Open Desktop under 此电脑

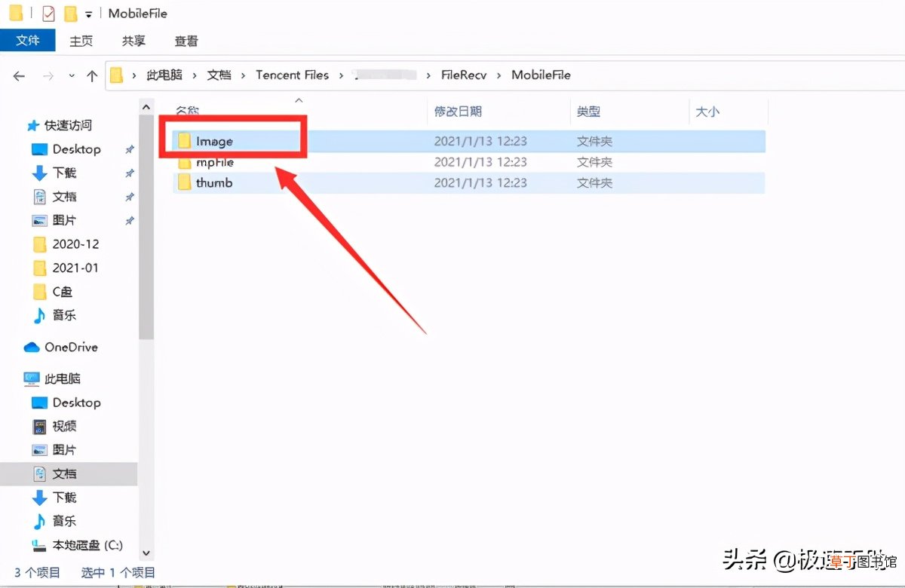76,403
